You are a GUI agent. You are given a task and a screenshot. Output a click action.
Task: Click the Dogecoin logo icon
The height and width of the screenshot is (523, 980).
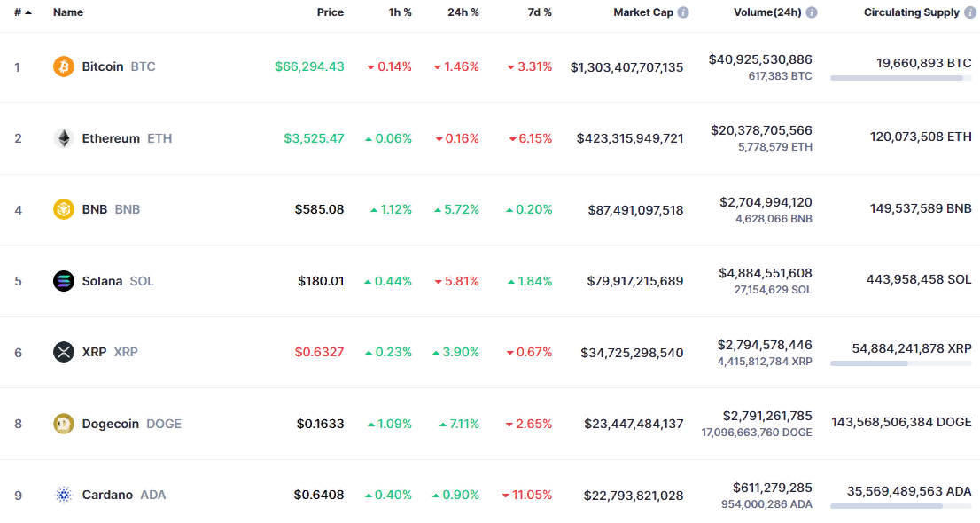coord(63,424)
